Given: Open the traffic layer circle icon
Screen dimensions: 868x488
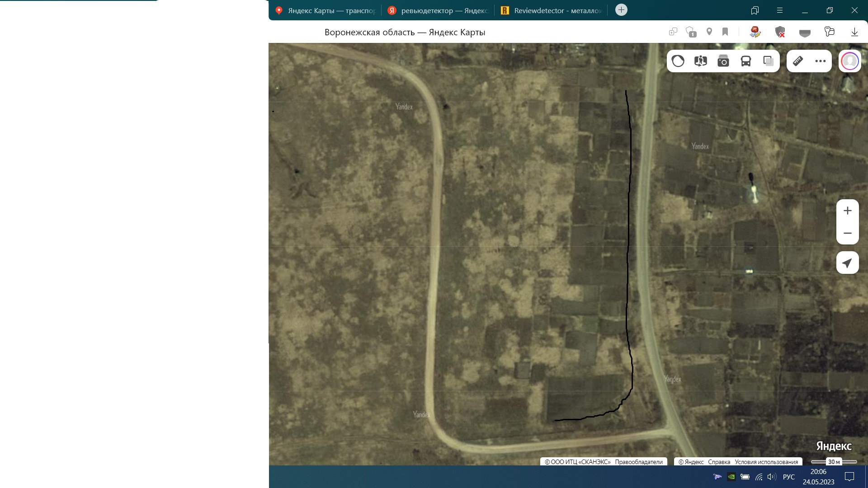Looking at the screenshot, I should 678,61.
